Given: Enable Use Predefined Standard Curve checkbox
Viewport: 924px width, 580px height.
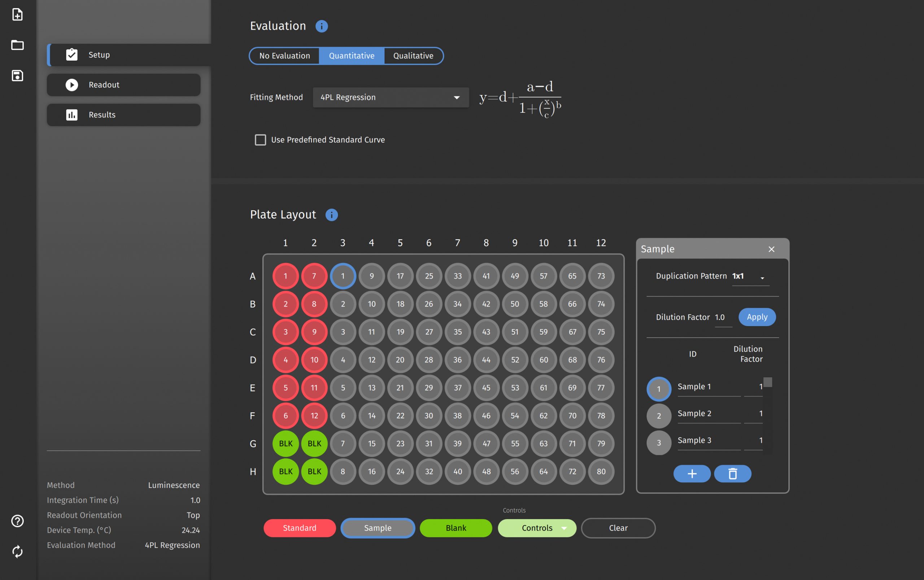Looking at the screenshot, I should [261, 140].
